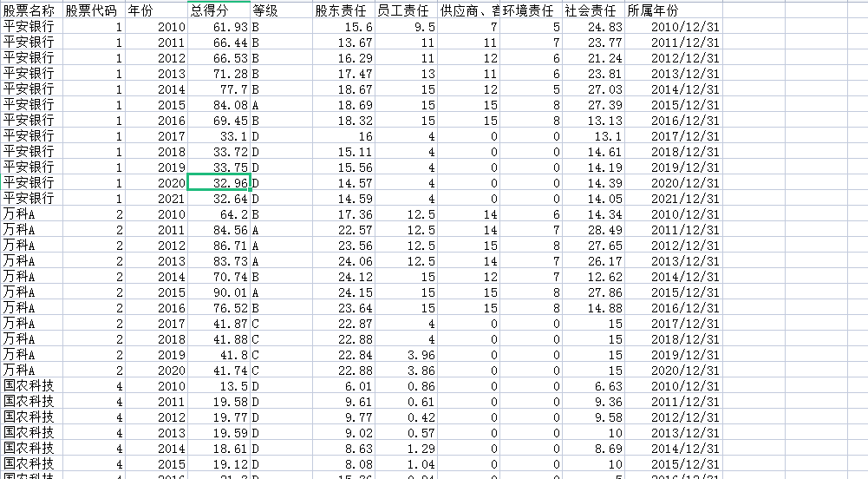Select the cell with 17.47
868x479 pixels.
pyautogui.click(x=343, y=73)
